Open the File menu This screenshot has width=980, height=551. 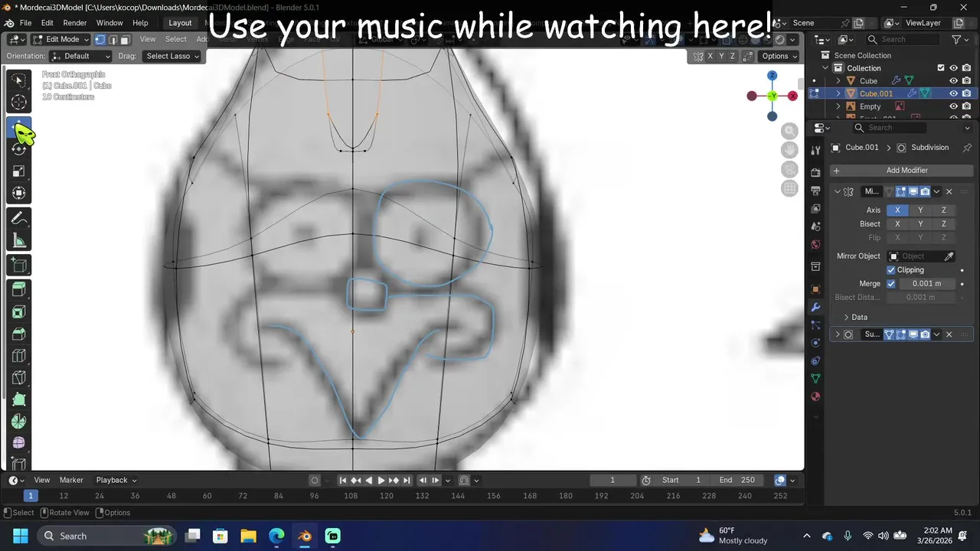point(25,23)
